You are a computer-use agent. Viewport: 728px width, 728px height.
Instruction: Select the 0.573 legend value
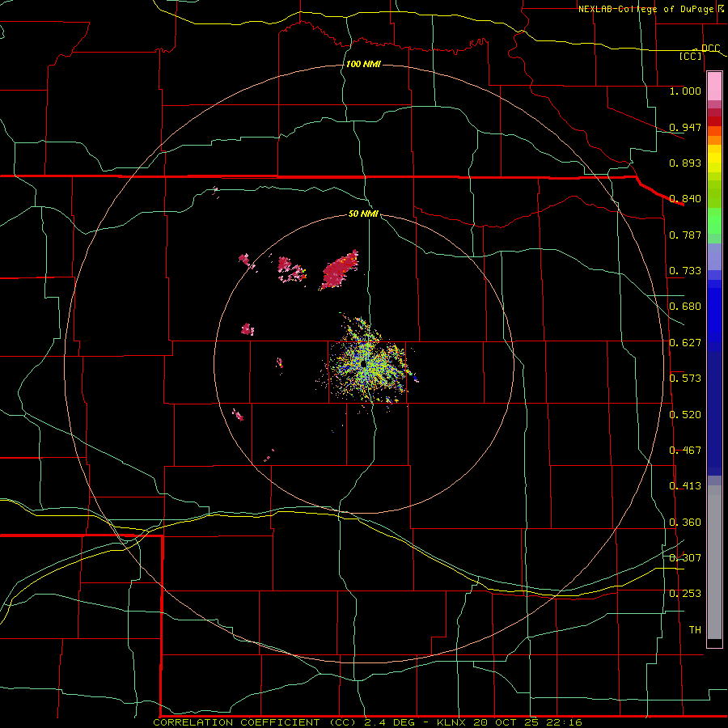point(685,379)
